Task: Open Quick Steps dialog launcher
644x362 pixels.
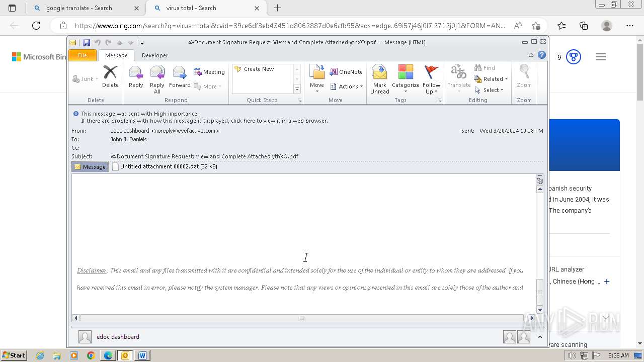Action: pyautogui.click(x=300, y=101)
